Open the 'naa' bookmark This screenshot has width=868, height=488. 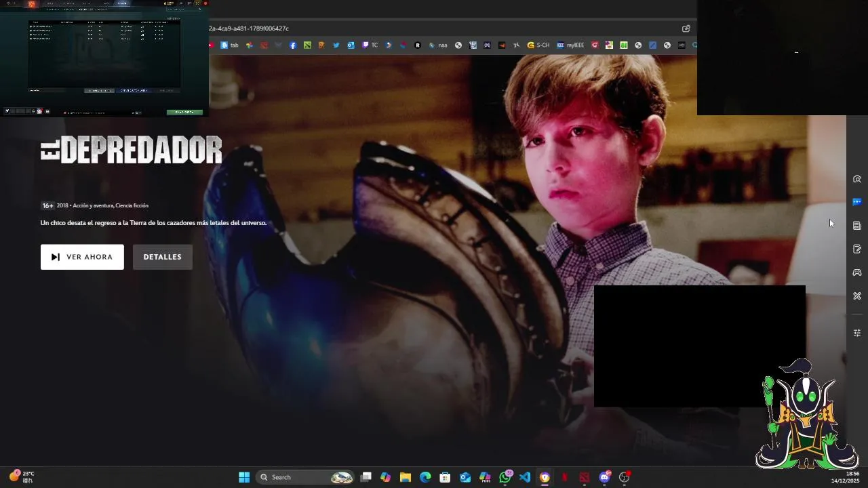438,45
